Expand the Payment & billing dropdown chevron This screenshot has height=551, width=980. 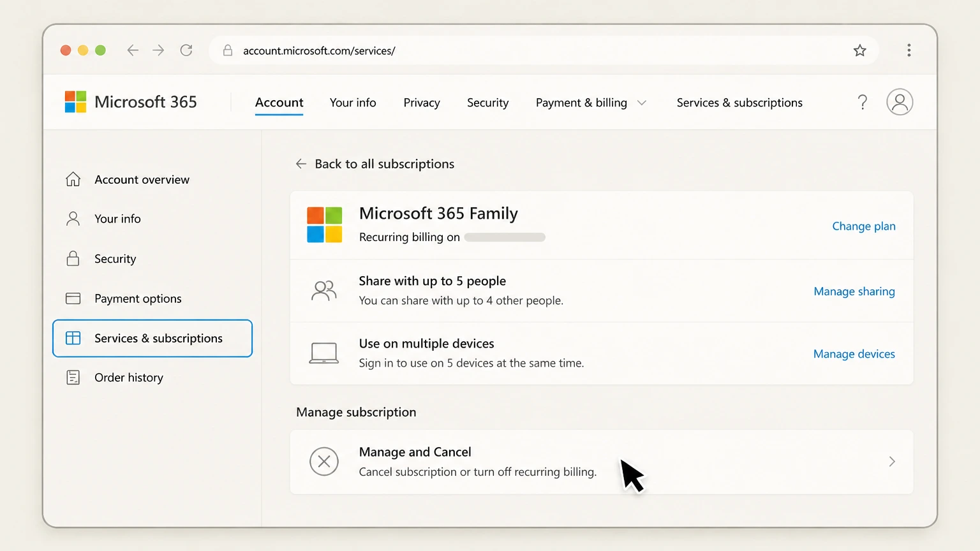tap(642, 103)
